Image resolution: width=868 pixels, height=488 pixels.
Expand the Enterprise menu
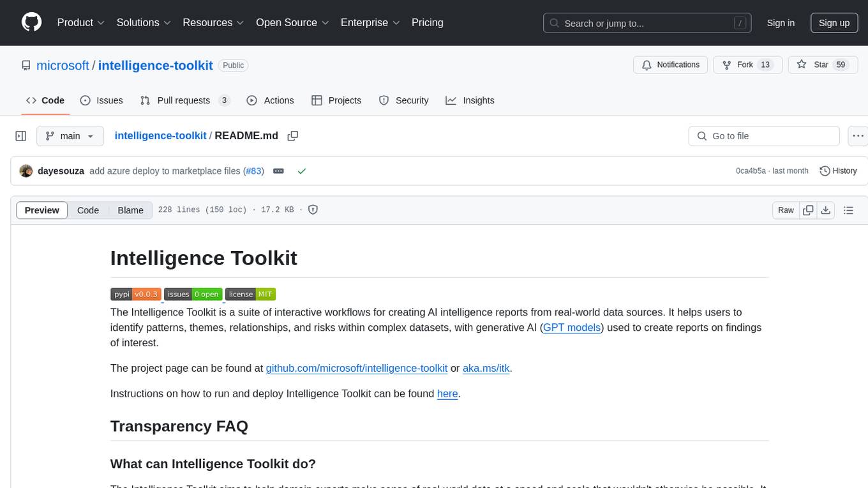(370, 22)
